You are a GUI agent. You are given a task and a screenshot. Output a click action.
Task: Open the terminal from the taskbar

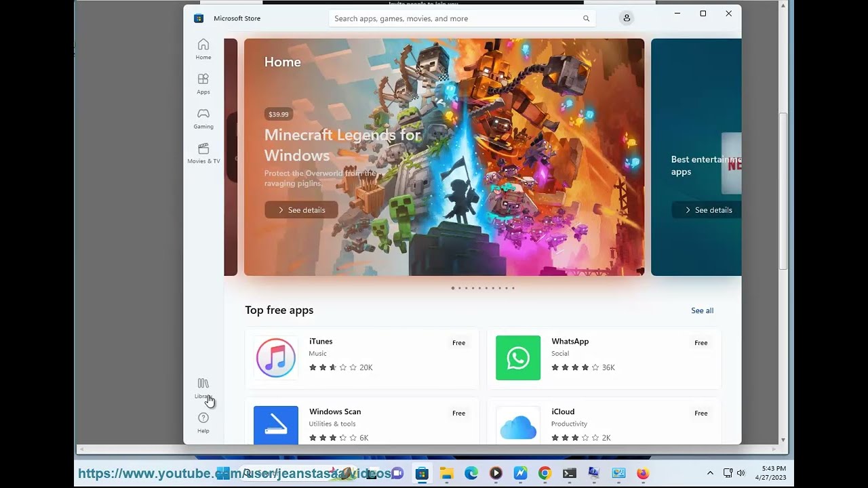click(570, 473)
